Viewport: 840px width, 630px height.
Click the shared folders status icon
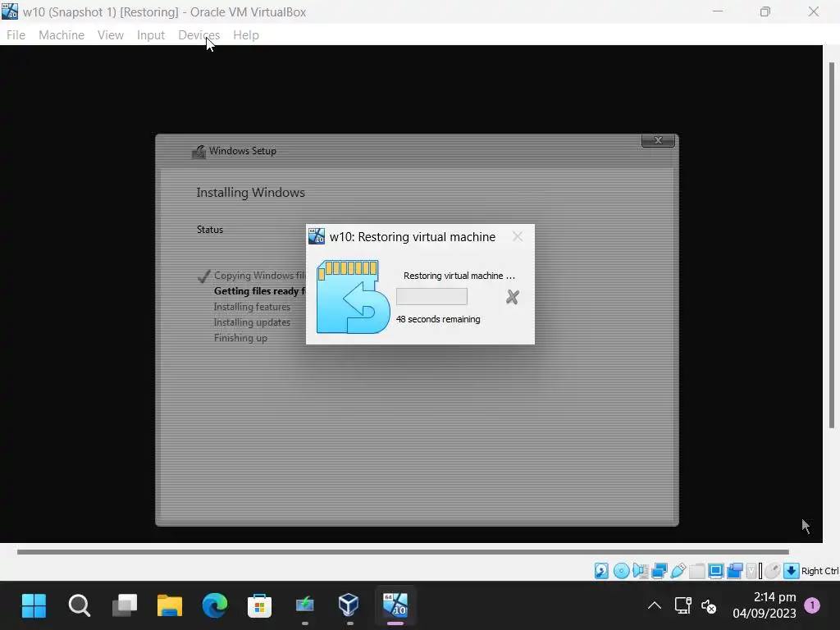click(697, 571)
